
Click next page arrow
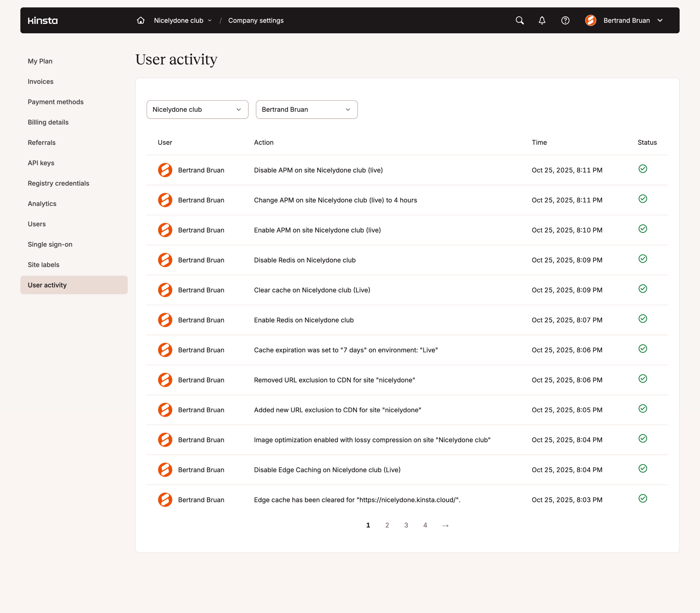[445, 526]
